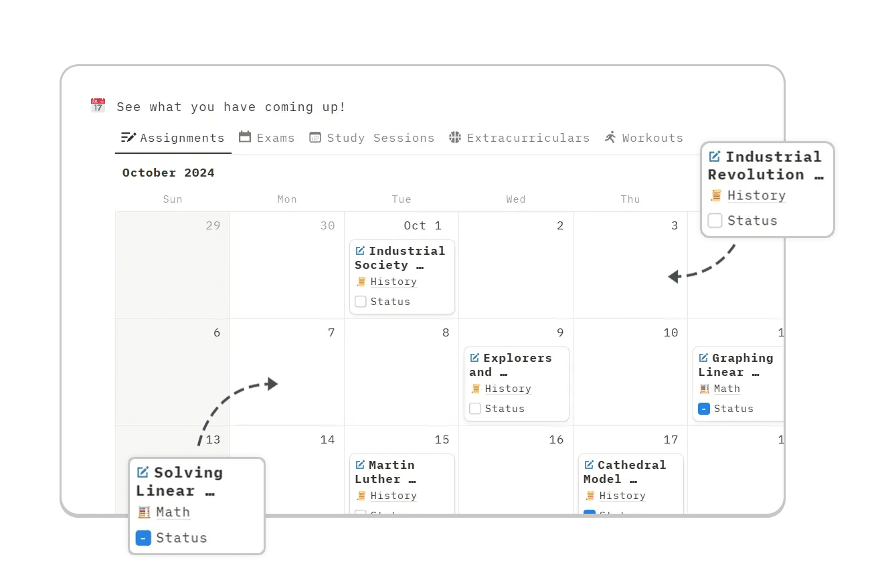Check Status box on Industrial Society card
The width and height of the screenshot is (880, 588).
(361, 302)
